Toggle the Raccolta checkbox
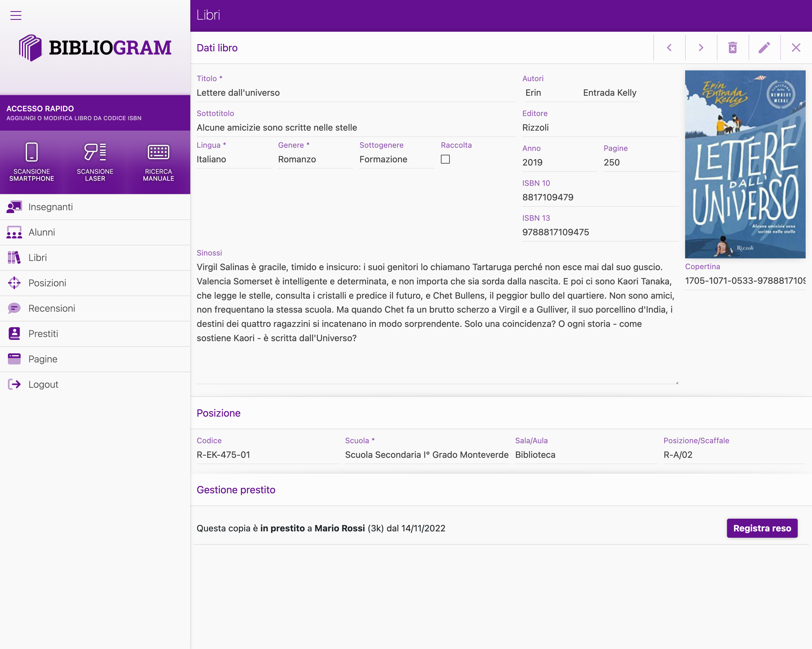This screenshot has width=812, height=649. (x=445, y=159)
